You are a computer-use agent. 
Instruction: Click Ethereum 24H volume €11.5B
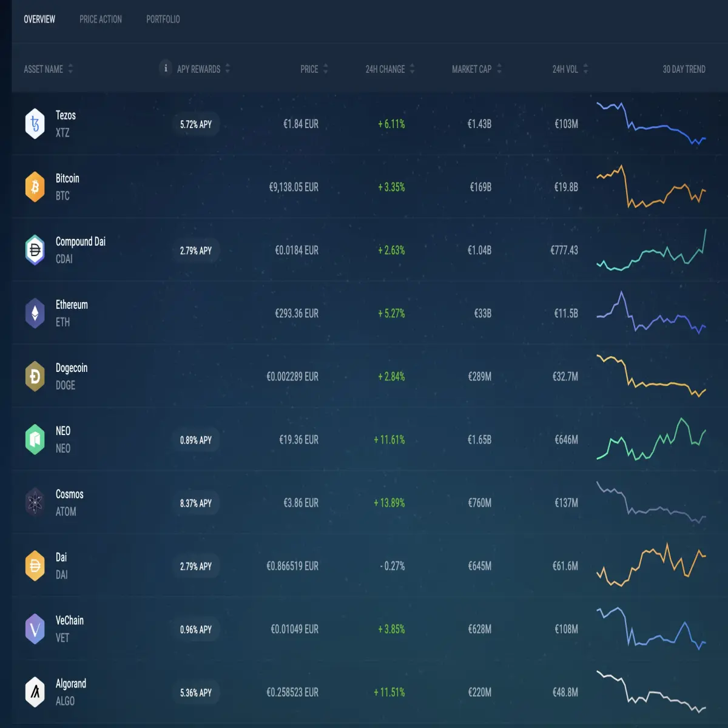(566, 314)
